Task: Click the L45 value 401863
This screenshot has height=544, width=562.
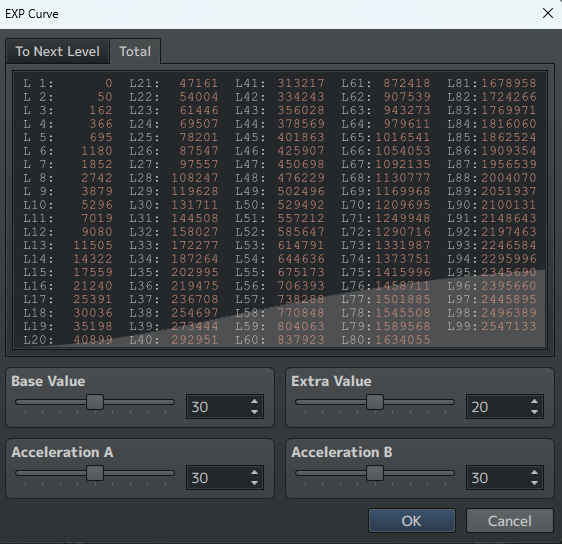Action: tap(301, 137)
